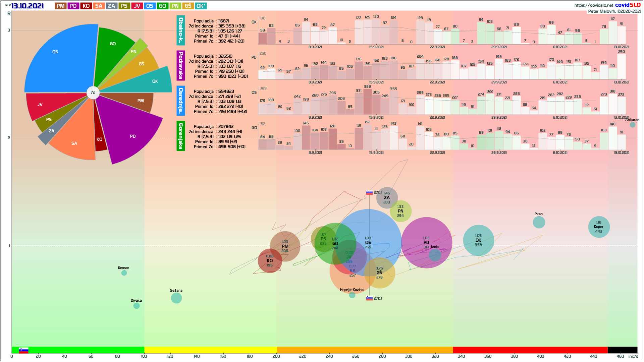Viewport: 644px width, 362px height.
Task: Click the Podravska region label
Action: tap(181, 65)
